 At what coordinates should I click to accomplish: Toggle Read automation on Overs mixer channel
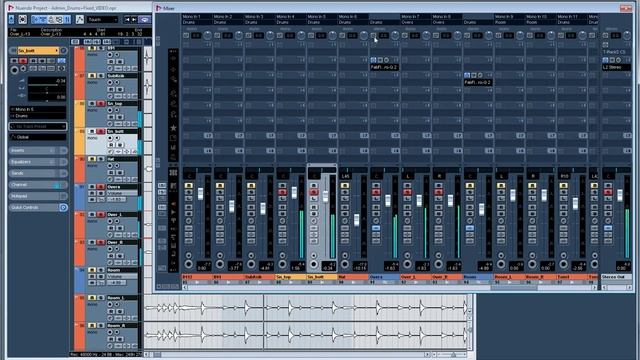(x=376, y=207)
